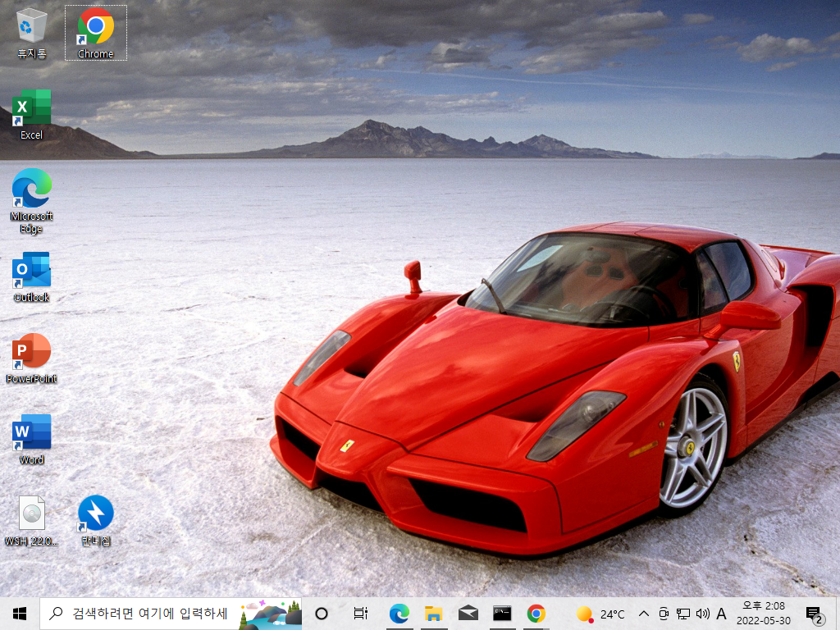Select the PowerPoint desktop shortcut
The image size is (840, 630).
pos(32,358)
